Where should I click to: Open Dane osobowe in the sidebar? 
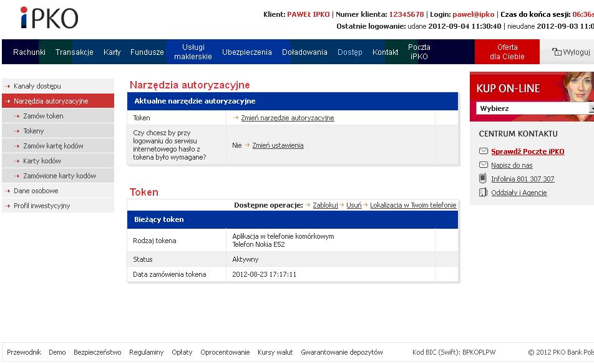pos(58,191)
